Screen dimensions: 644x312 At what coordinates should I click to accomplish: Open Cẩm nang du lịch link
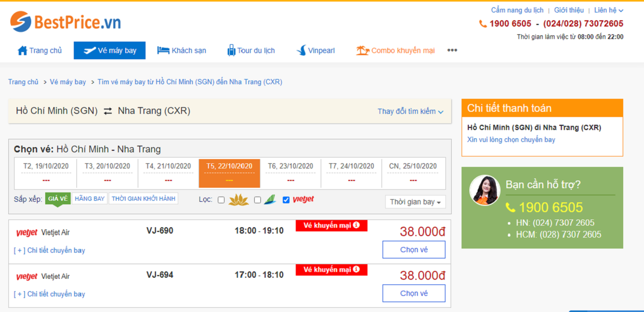coord(517,10)
